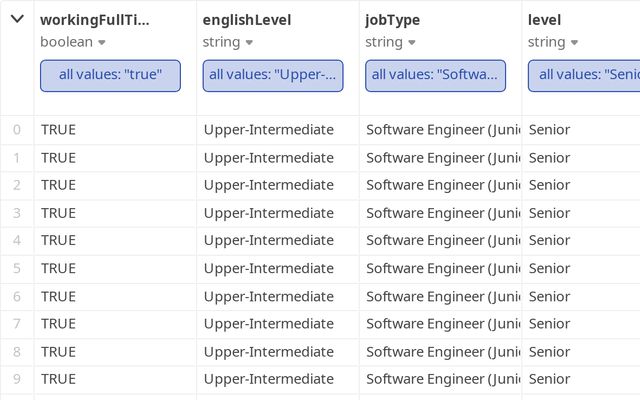The image size is (640, 400).
Task: Select the englishLevel column header
Action: coord(247,19)
